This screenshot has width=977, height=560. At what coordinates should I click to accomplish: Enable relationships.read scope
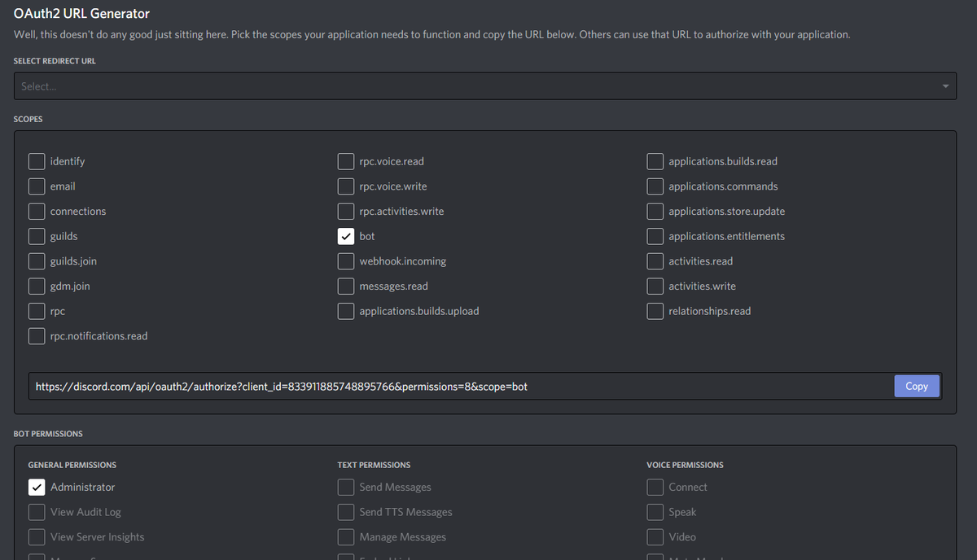[655, 311]
